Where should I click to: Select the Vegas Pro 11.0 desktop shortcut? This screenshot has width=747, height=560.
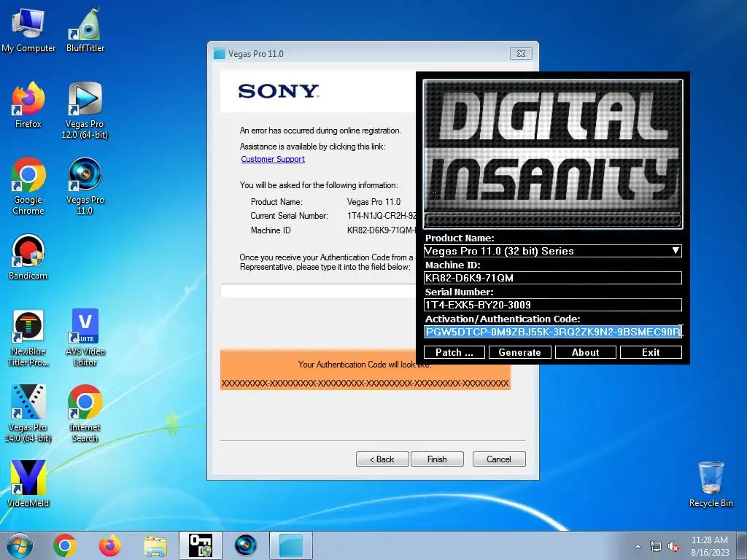tap(85, 186)
